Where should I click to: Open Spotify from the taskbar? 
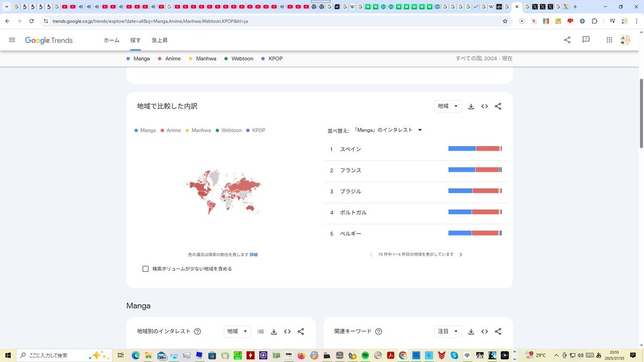(365, 355)
